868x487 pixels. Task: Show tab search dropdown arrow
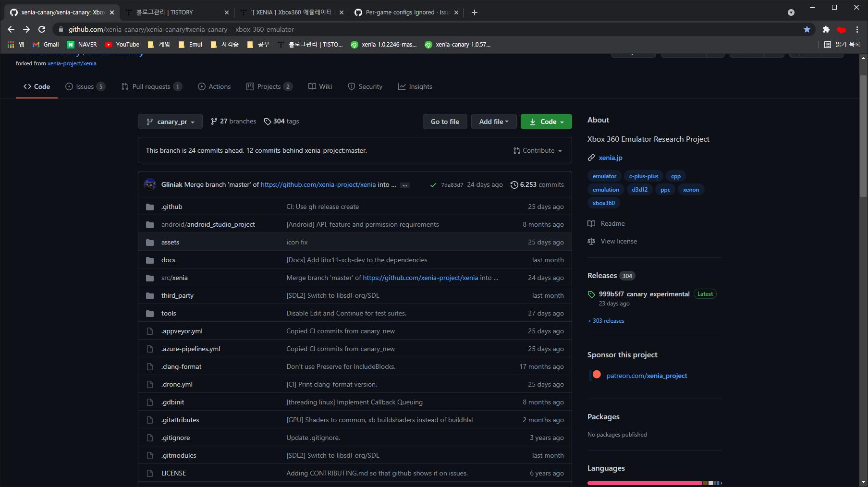pyautogui.click(x=791, y=12)
